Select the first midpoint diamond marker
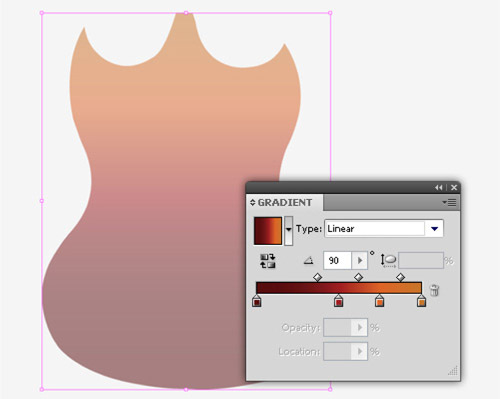500x399 pixels. [x=318, y=277]
